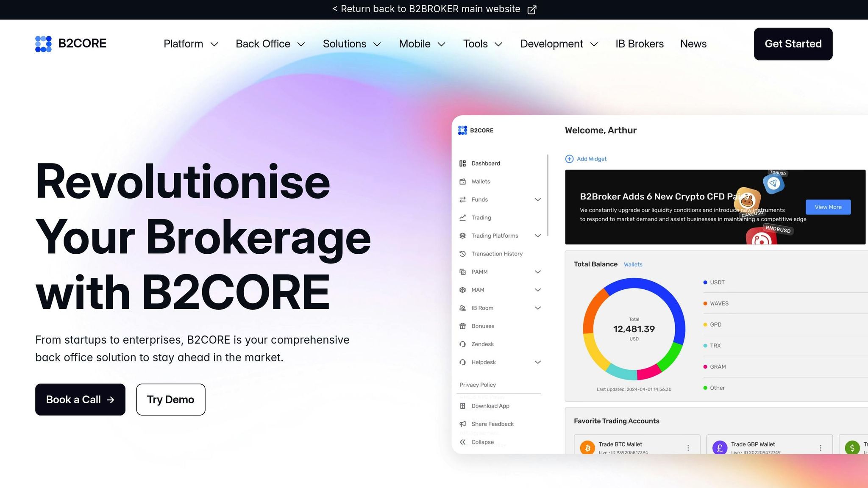
Task: Open the three-dot menu on Trade BTC Wallet
Action: coord(688,448)
